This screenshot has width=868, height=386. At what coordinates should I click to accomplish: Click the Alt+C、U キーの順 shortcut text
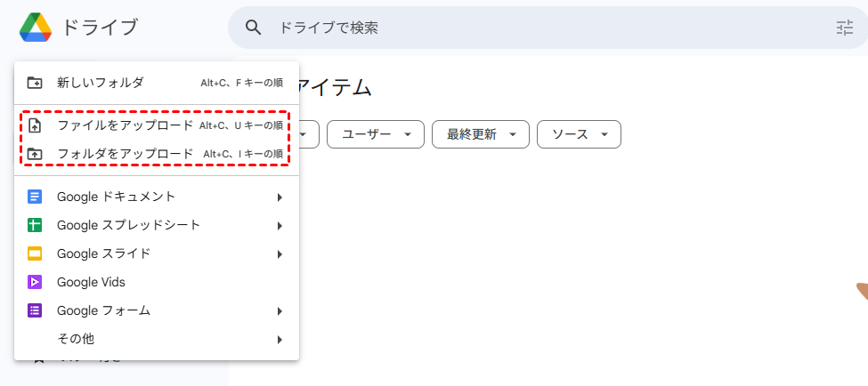point(241,125)
